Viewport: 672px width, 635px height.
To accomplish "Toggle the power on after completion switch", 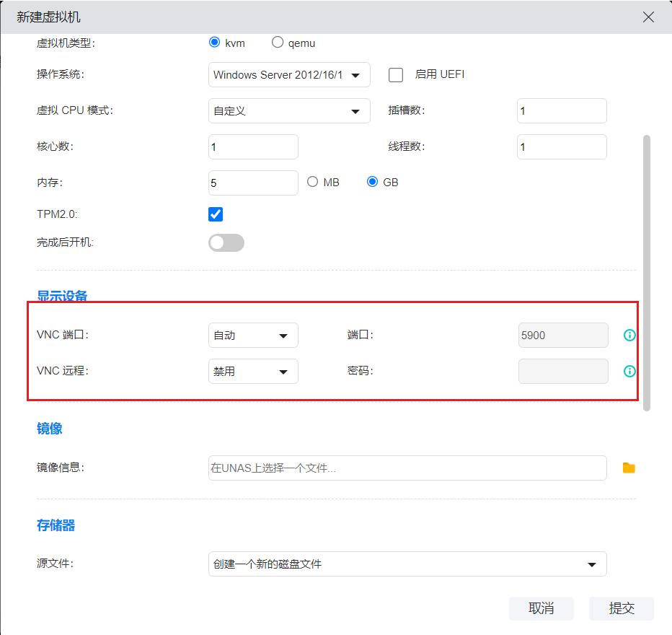I will pos(226,242).
